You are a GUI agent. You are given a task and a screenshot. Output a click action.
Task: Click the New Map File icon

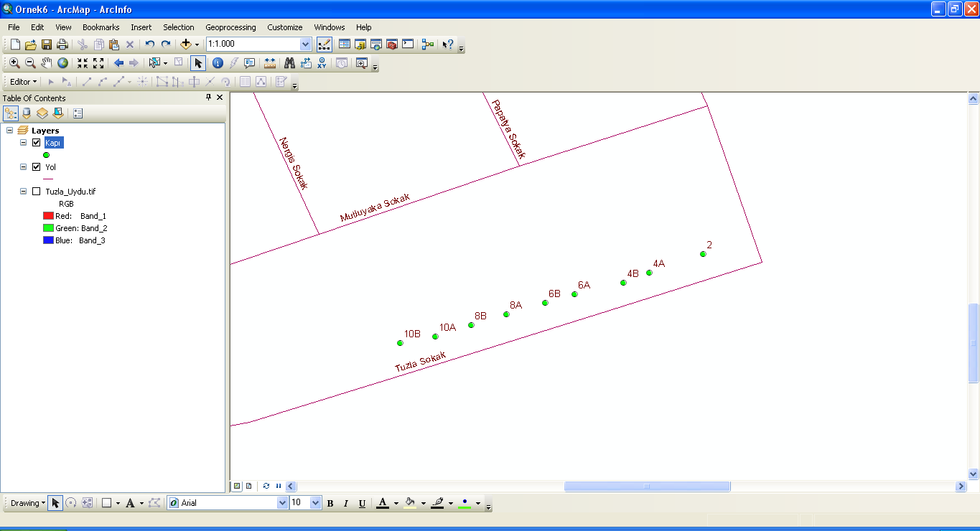pos(15,44)
